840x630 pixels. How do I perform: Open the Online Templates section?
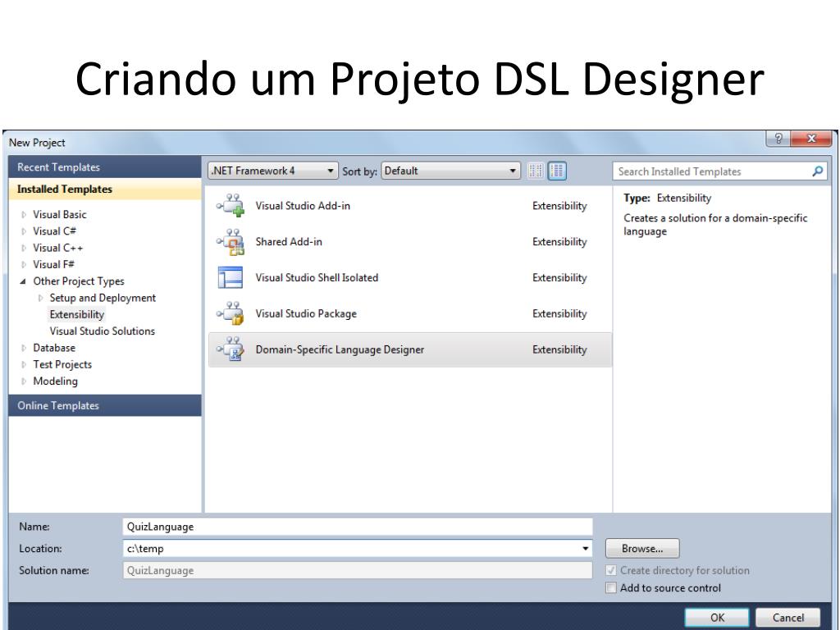105,405
